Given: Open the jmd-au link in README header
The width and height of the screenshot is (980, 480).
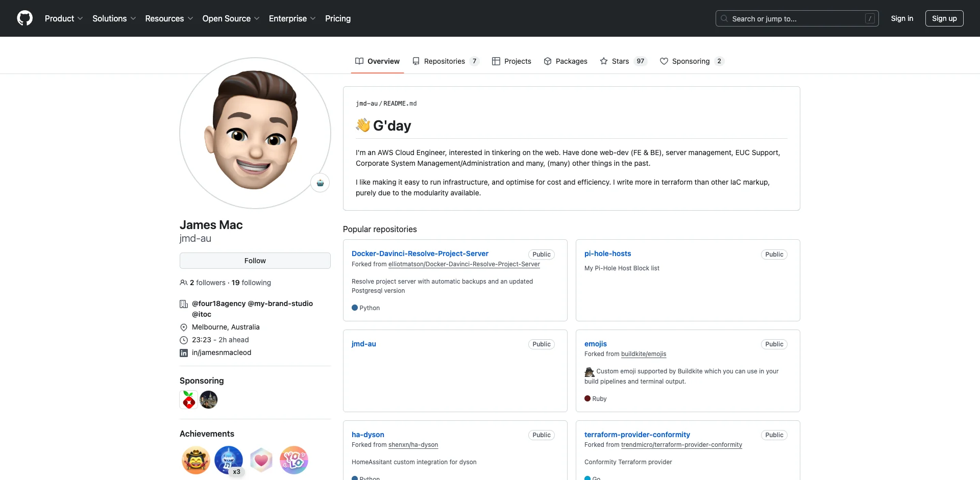Looking at the screenshot, I should (366, 104).
